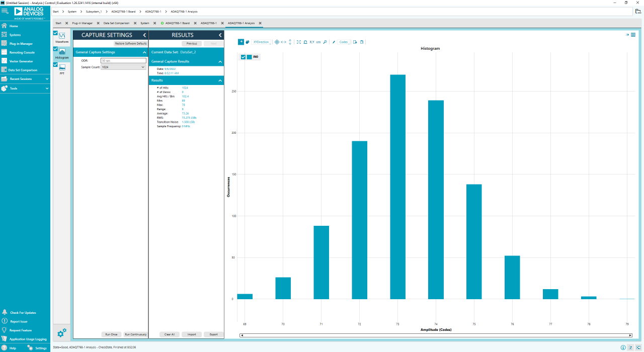
Task: Collapse the Results section header
Action: click(x=220, y=80)
